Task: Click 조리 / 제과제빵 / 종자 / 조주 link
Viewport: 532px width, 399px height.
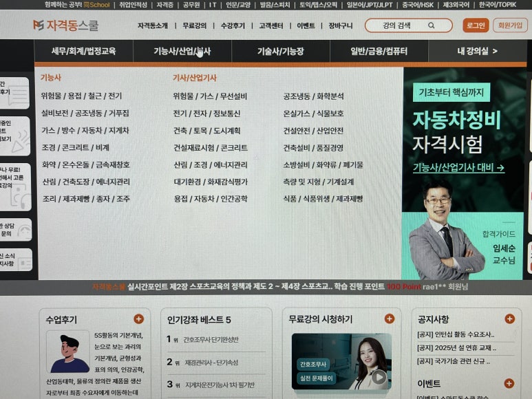Action: click(86, 199)
